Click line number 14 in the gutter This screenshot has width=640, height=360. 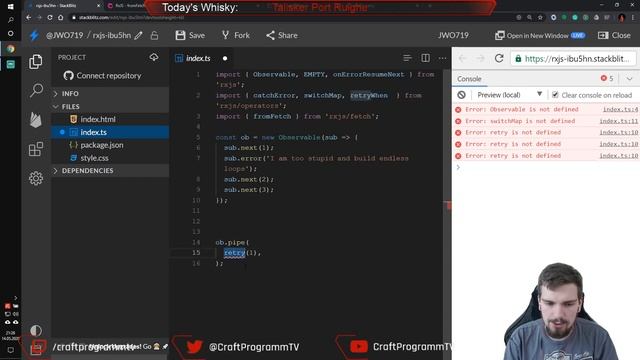196,242
